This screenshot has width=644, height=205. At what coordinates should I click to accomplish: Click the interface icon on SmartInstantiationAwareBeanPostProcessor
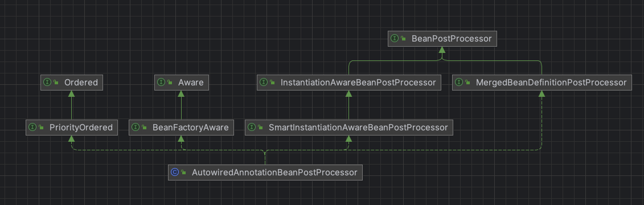252,127
